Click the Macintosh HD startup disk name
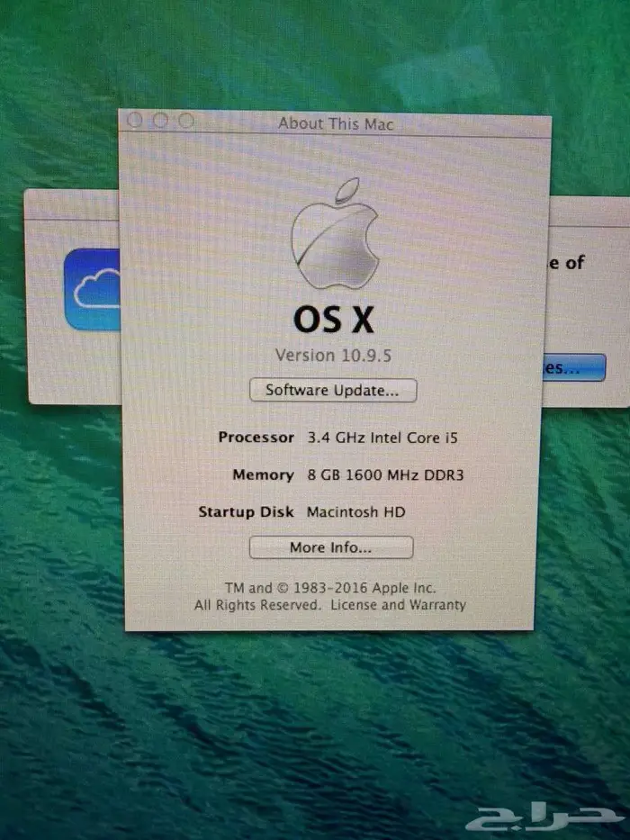This screenshot has width=630, height=840. 355,511
